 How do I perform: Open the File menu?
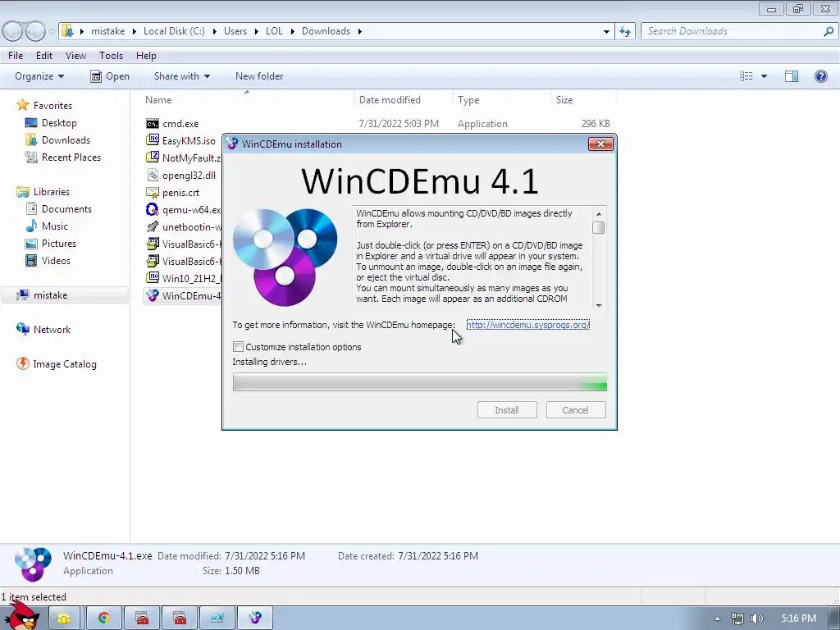pos(16,55)
